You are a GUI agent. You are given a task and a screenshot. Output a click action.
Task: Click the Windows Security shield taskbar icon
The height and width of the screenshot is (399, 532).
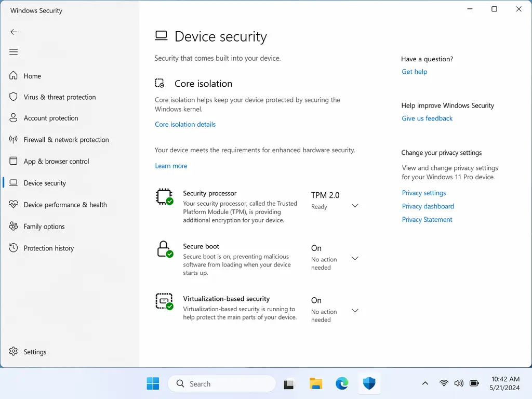click(x=369, y=383)
